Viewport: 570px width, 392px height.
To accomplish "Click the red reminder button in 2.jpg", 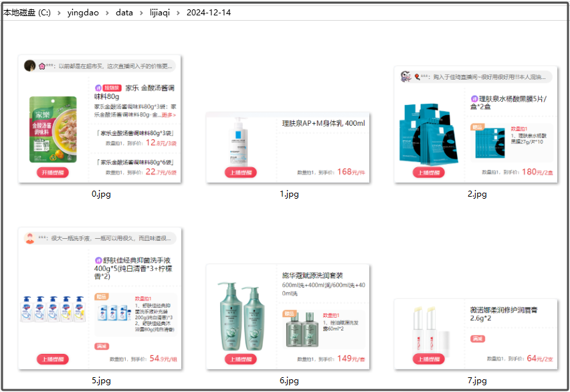I will coord(429,173).
